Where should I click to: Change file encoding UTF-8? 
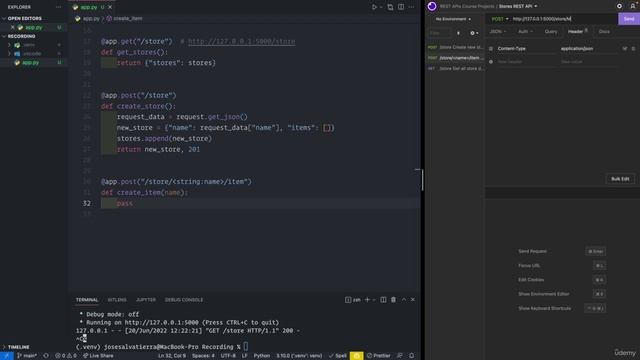228,356
